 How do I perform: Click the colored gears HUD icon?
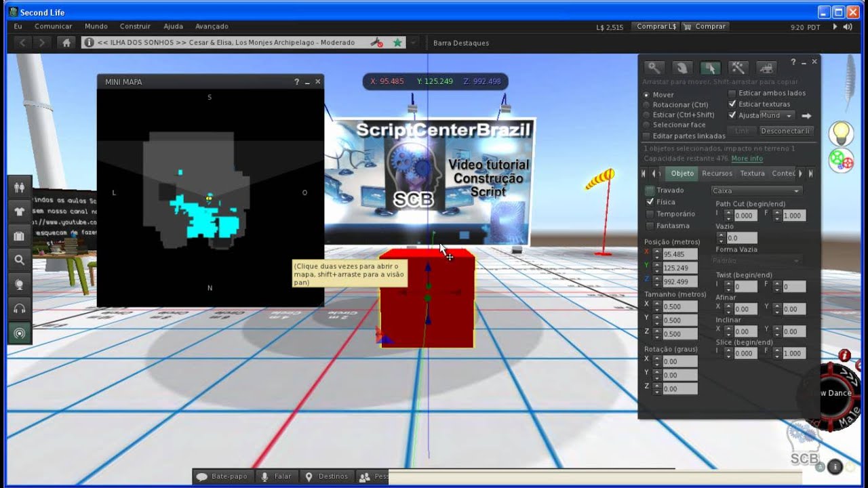pyautogui.click(x=842, y=160)
